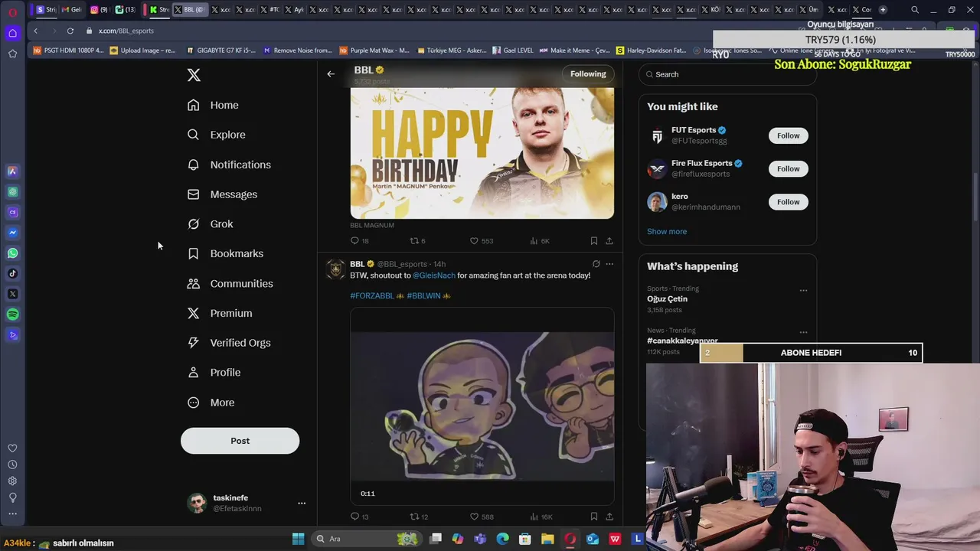Like the fan art post with 588 likes

tap(482, 517)
